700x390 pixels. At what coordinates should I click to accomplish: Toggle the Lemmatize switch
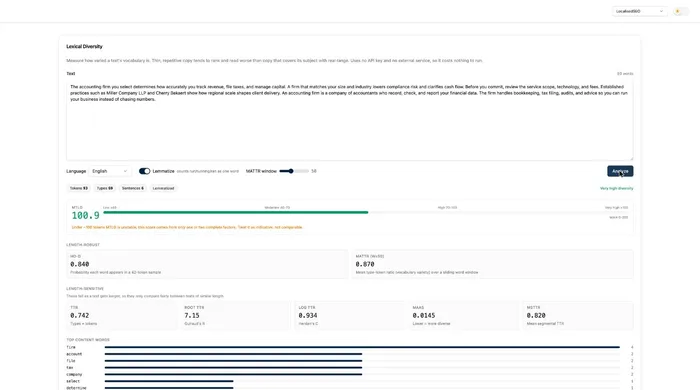pyautogui.click(x=144, y=171)
